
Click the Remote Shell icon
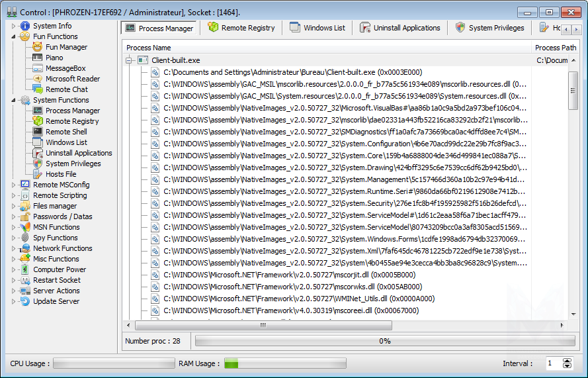tap(38, 132)
